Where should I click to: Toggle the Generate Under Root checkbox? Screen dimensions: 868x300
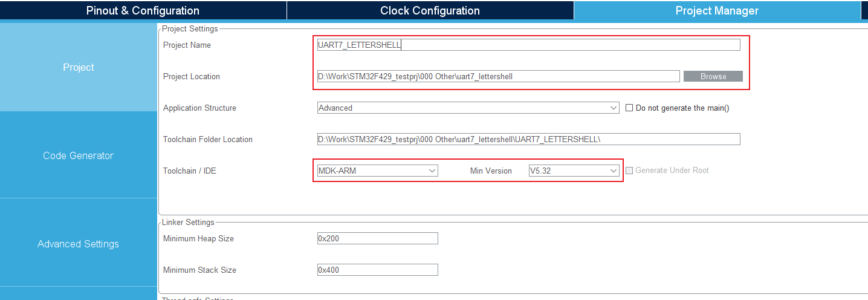coord(629,171)
